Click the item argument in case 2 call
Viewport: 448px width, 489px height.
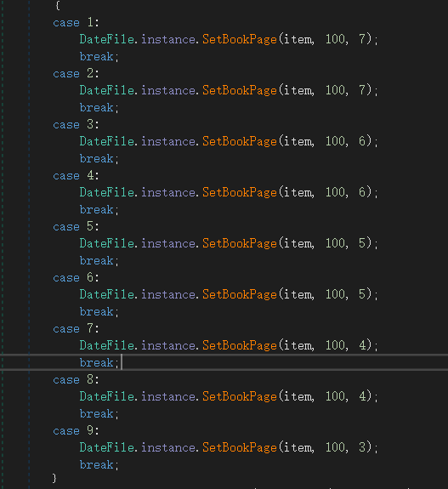[298, 90]
